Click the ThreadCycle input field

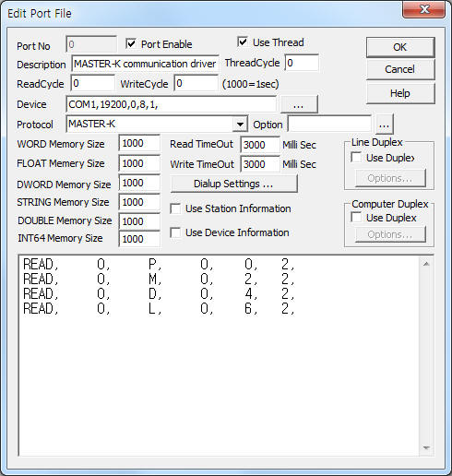pos(302,63)
